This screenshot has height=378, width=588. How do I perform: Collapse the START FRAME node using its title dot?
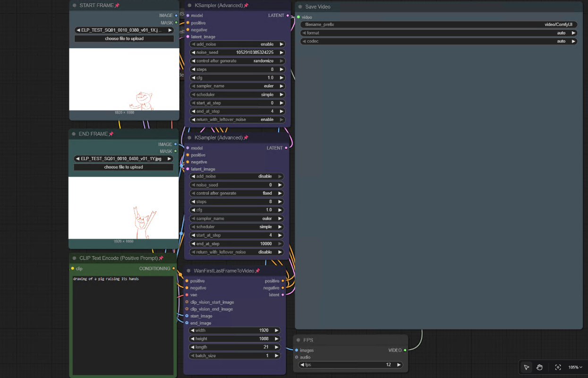click(74, 5)
